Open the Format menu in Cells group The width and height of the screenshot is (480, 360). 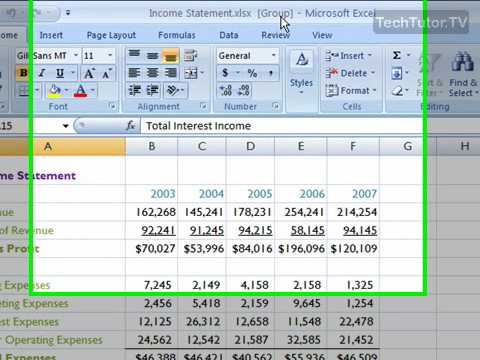[351, 90]
